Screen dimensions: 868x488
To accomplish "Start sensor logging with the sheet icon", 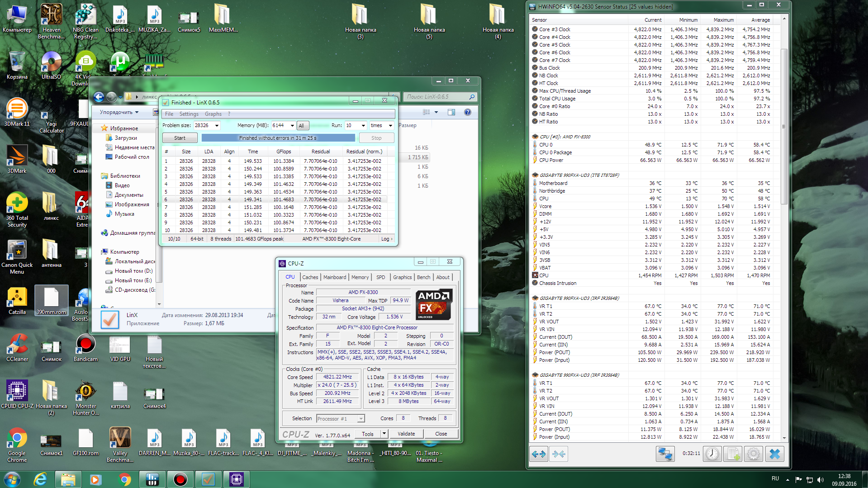I will tap(733, 454).
